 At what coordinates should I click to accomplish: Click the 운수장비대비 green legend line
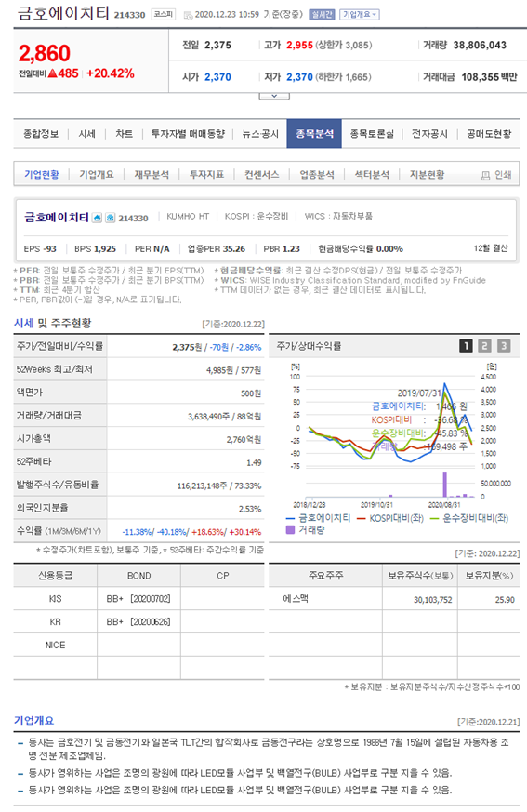[434, 518]
